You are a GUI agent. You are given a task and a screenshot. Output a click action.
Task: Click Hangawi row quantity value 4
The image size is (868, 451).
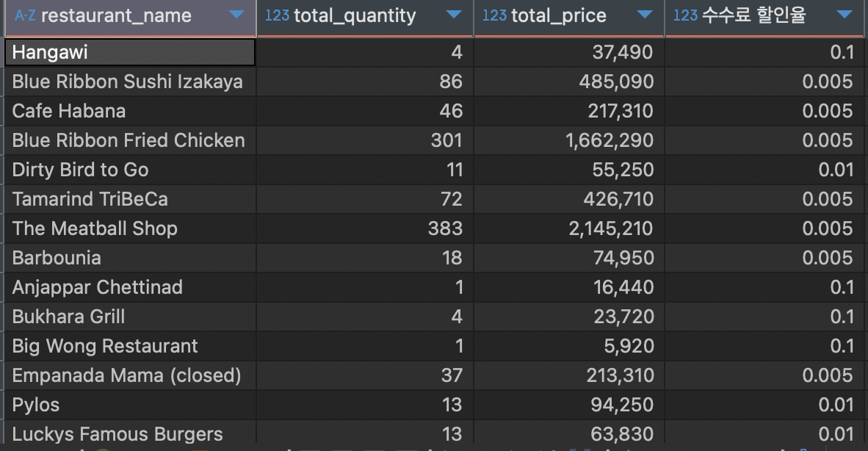click(x=457, y=53)
